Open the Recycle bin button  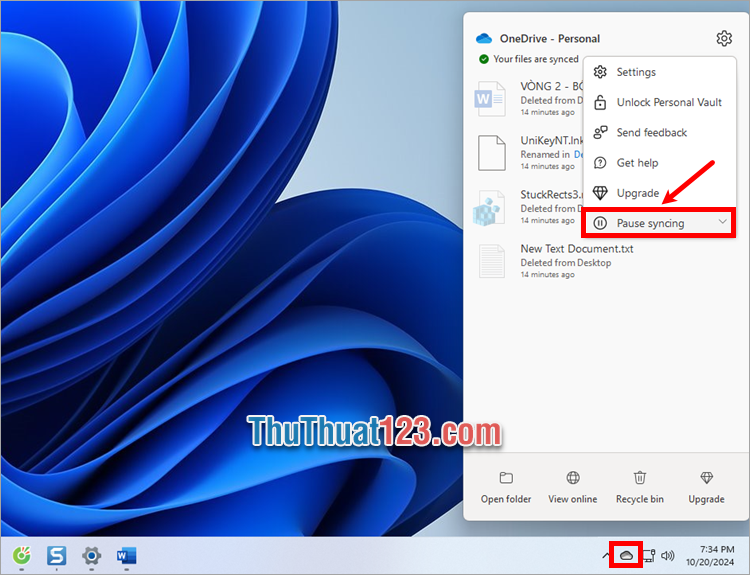pos(640,487)
